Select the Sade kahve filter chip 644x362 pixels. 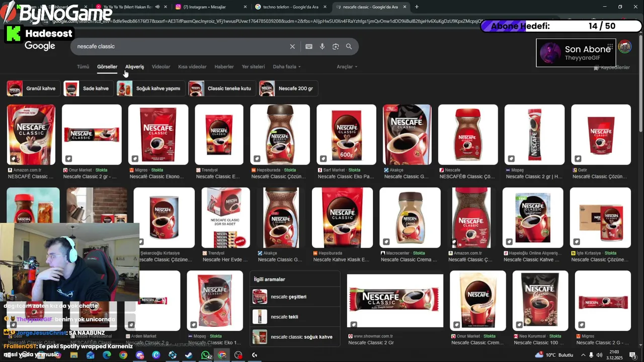[89, 88]
